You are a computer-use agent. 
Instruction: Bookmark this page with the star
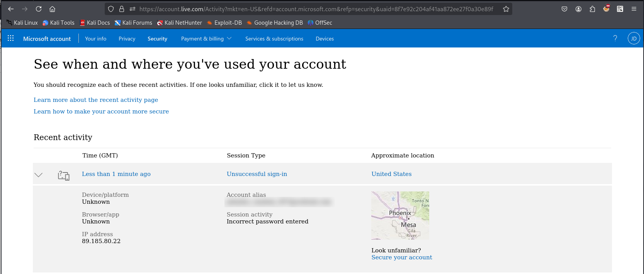[506, 9]
